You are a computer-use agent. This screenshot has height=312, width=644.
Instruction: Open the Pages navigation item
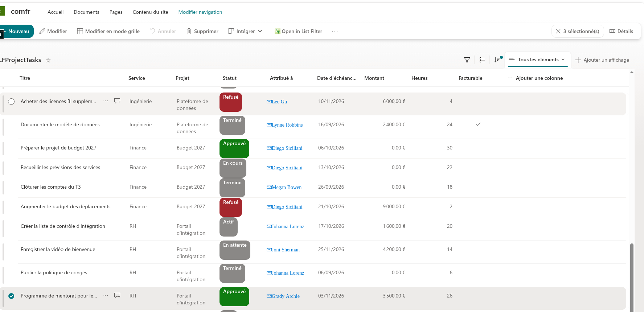coord(116,12)
